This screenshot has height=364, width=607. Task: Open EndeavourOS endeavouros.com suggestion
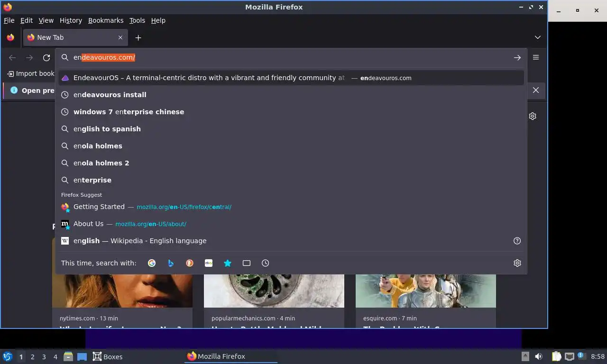tap(291, 78)
